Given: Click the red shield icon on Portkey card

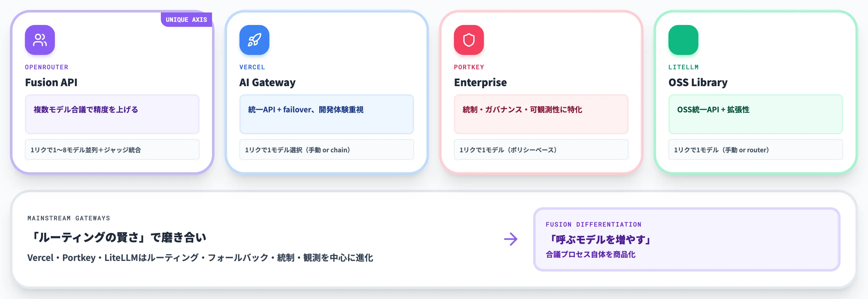Looking at the screenshot, I should pyautogui.click(x=469, y=40).
